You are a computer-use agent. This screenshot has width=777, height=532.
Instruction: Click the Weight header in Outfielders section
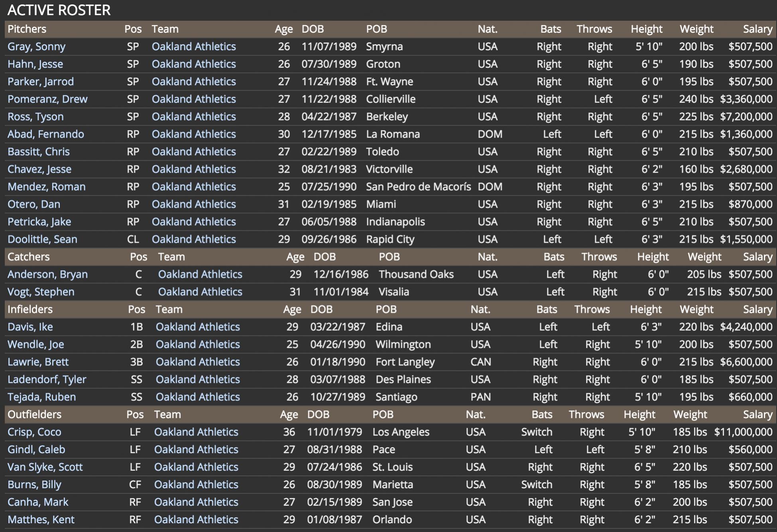pyautogui.click(x=690, y=415)
